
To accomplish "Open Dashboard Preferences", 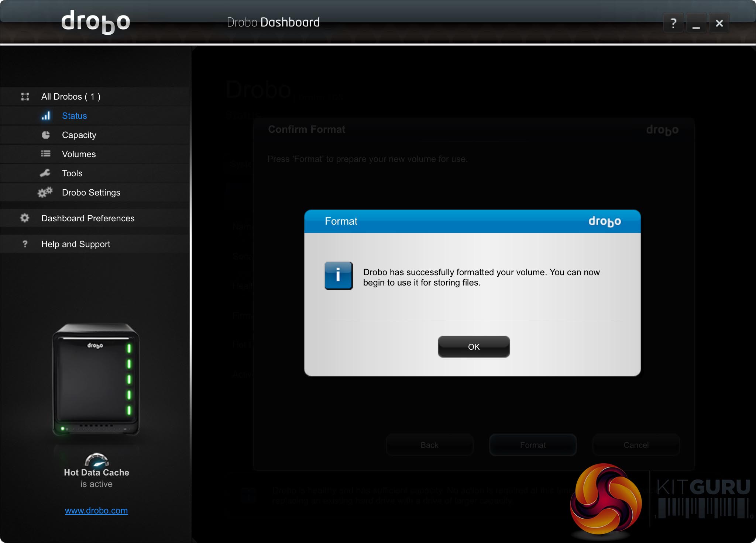I will (88, 218).
